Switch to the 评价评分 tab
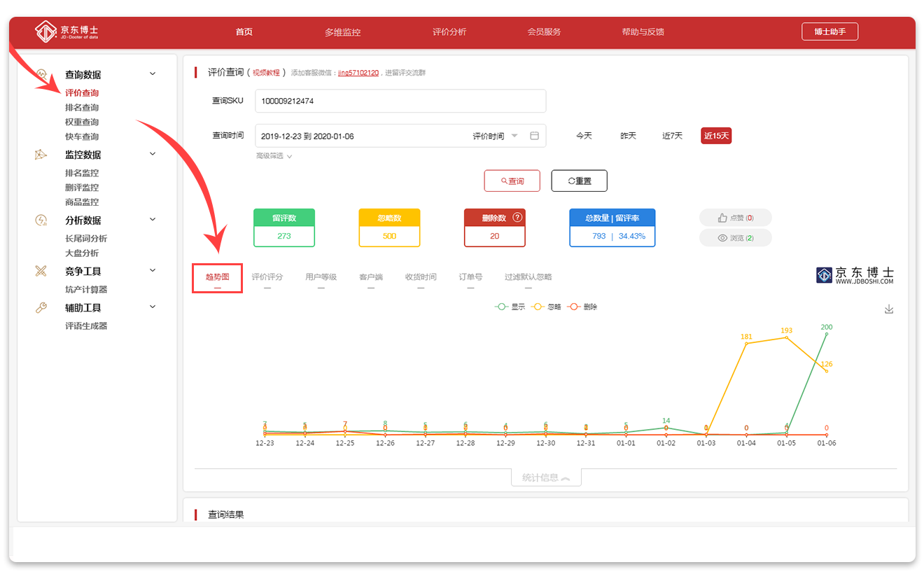The image size is (924, 581). click(267, 277)
